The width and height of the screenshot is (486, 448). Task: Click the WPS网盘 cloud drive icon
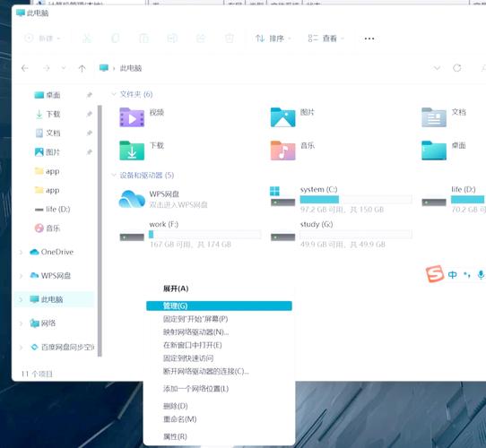click(x=132, y=199)
